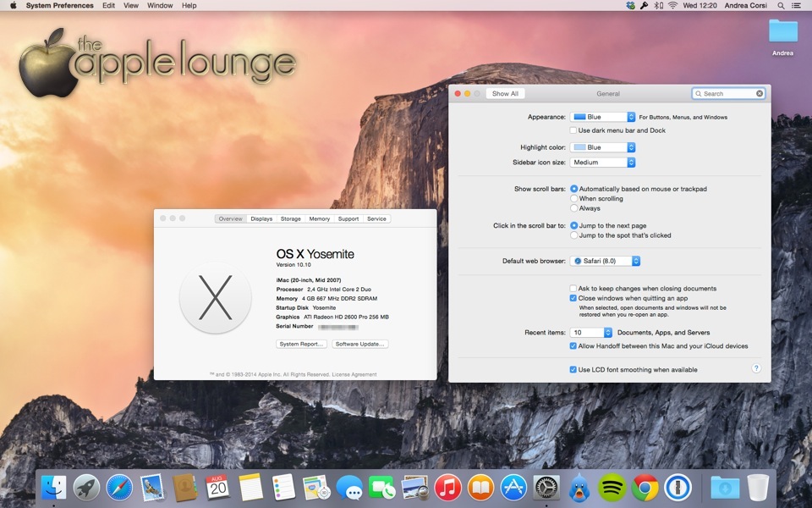Open FaceTime green camera icon in Dock
The height and width of the screenshot is (508, 812).
pos(381,488)
